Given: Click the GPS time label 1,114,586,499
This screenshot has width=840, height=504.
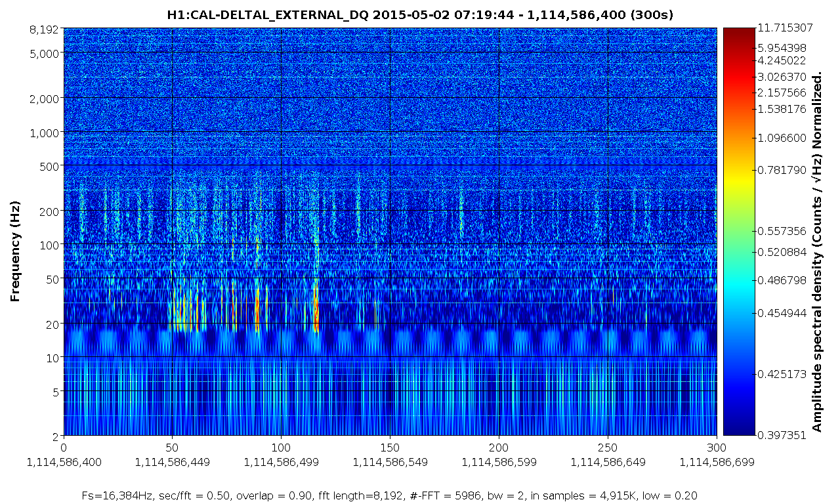Looking at the screenshot, I should (282, 462).
